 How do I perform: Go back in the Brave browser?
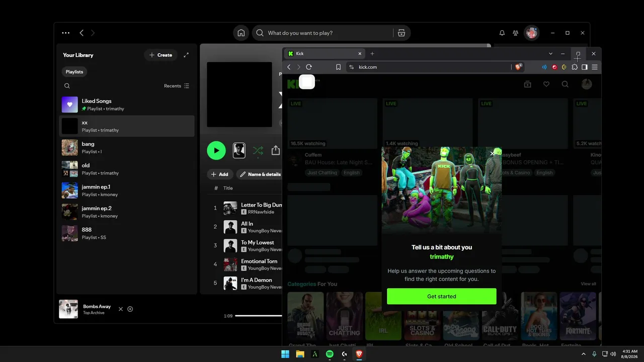click(289, 67)
